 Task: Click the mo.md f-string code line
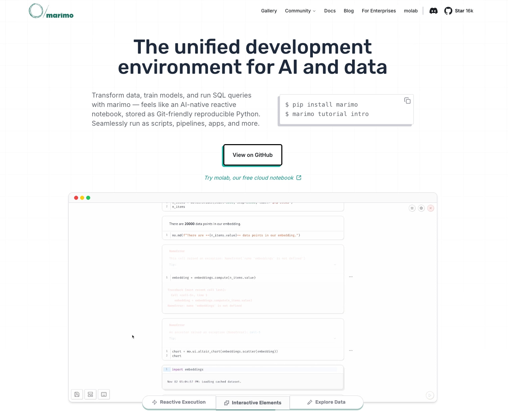click(x=236, y=235)
